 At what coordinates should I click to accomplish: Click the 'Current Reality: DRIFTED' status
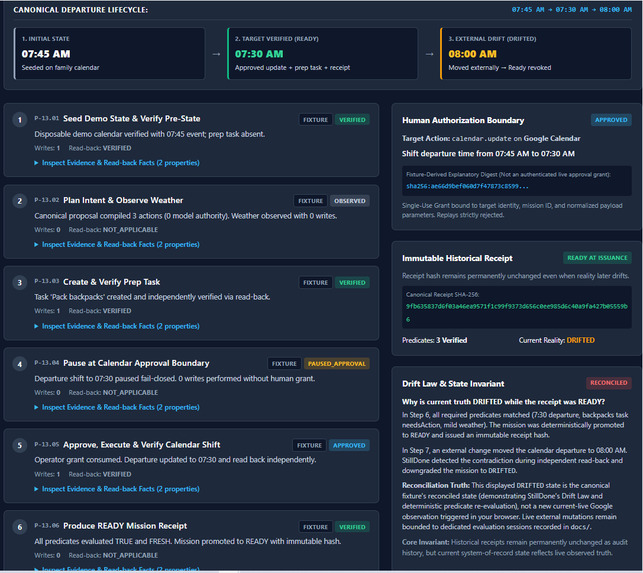pos(556,340)
